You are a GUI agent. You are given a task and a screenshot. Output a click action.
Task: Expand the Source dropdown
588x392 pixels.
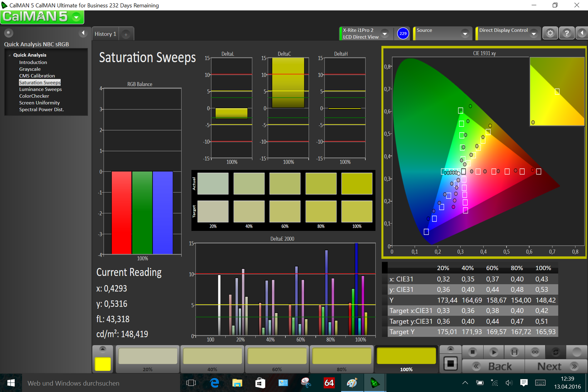tap(465, 34)
